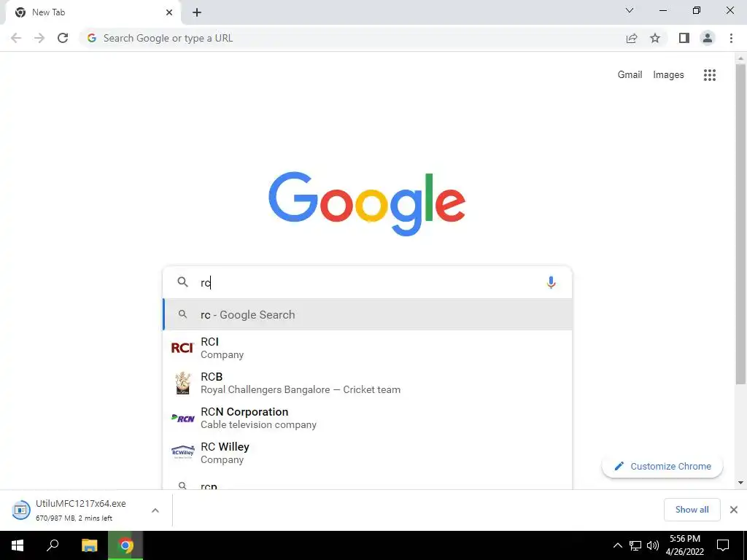Click the RCI company logo suggestion icon

pyautogui.click(x=182, y=348)
